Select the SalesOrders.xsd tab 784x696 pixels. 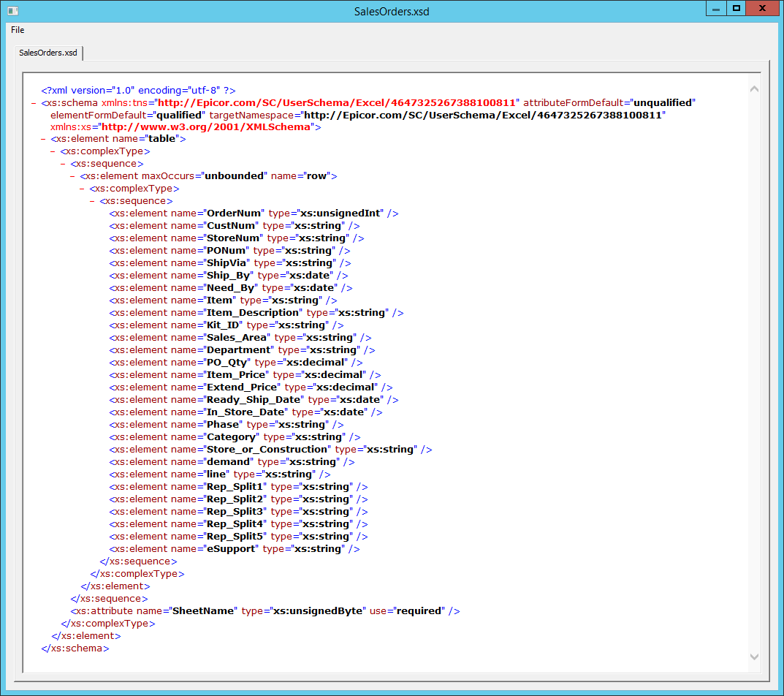(48, 53)
